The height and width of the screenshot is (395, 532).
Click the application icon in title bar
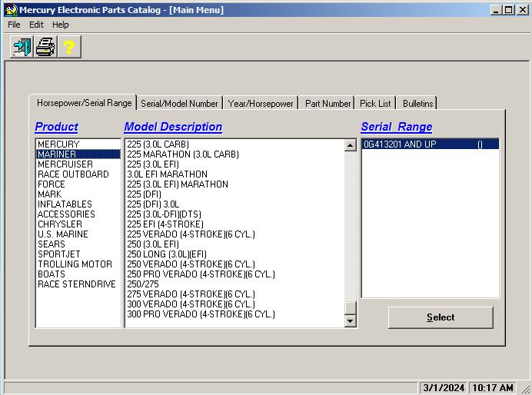[10, 10]
